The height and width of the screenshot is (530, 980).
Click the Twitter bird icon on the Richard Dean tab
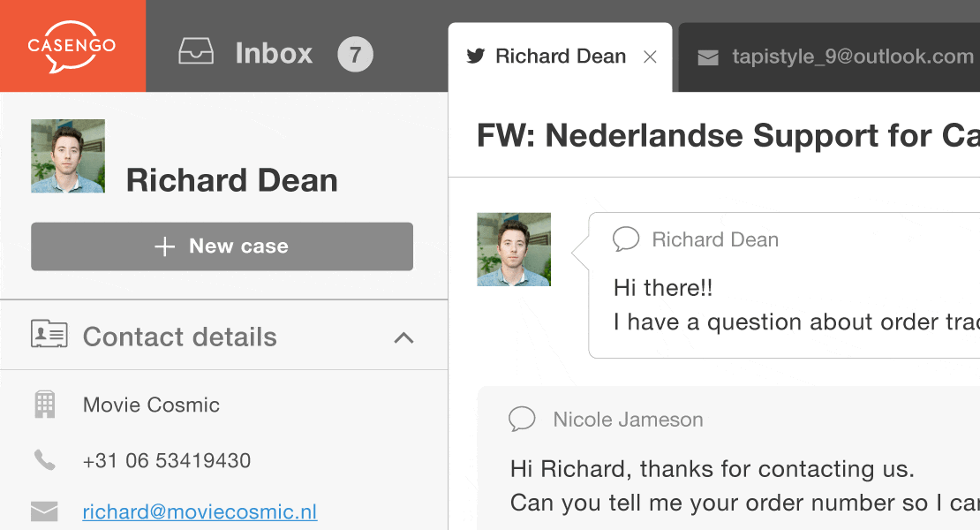(x=476, y=57)
